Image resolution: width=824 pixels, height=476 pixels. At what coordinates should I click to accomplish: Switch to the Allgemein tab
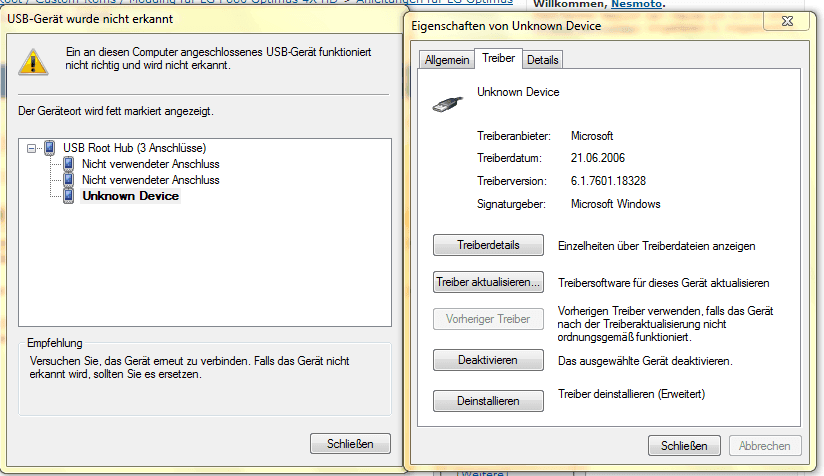click(447, 60)
